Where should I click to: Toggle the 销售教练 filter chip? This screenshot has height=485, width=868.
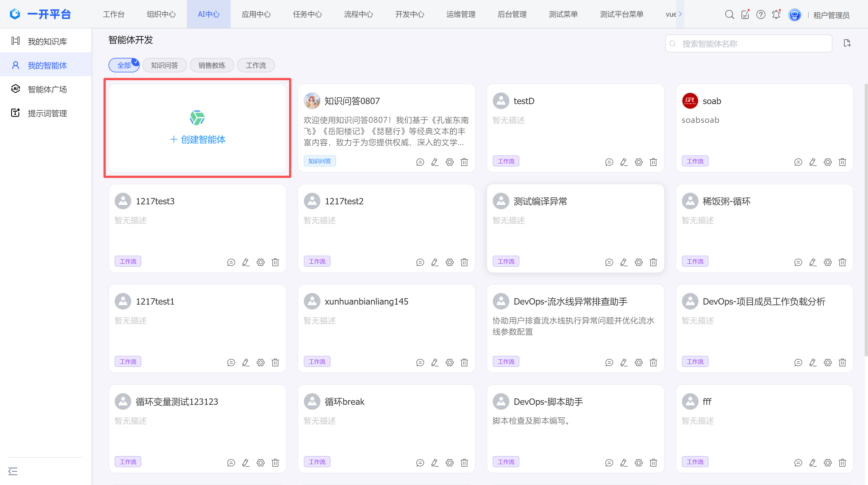pyautogui.click(x=212, y=65)
